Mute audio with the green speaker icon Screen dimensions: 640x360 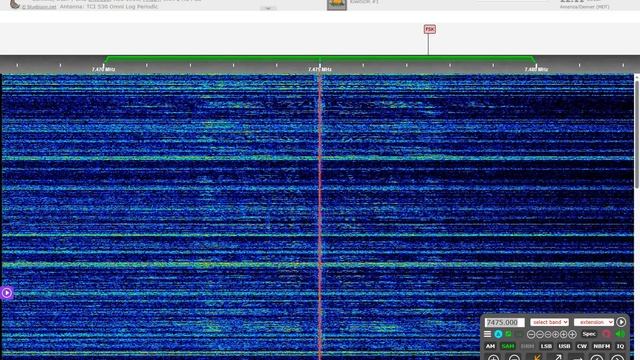pyautogui.click(x=620, y=334)
